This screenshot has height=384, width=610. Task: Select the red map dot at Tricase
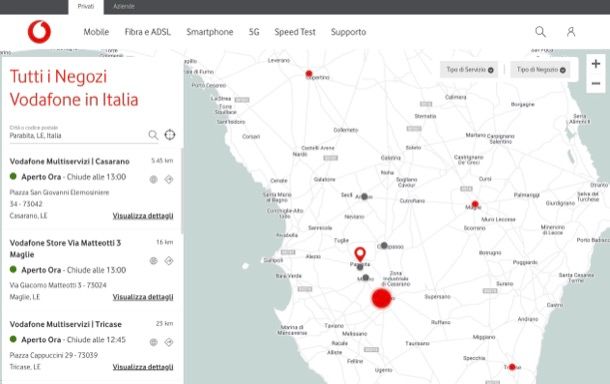tap(512, 366)
